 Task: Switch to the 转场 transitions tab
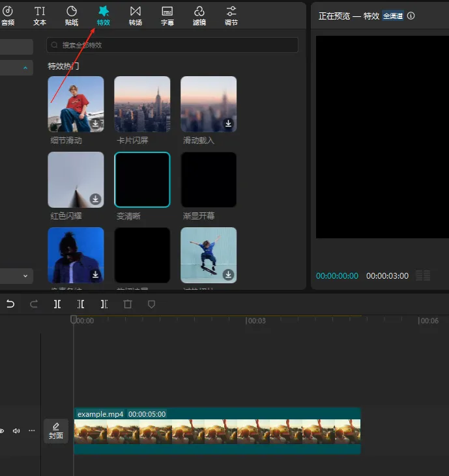(x=136, y=16)
